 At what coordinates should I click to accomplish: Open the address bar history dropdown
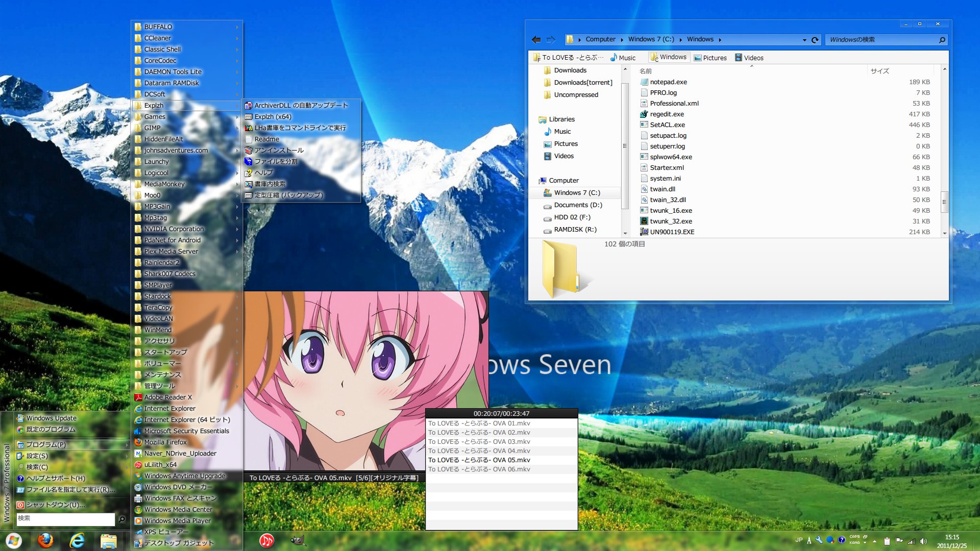coord(804,40)
